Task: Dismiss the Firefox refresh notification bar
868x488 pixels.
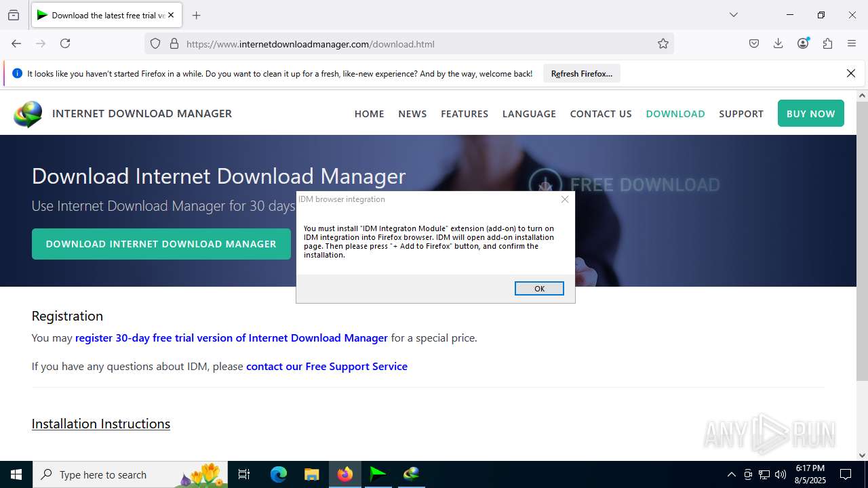Action: pyautogui.click(x=851, y=73)
